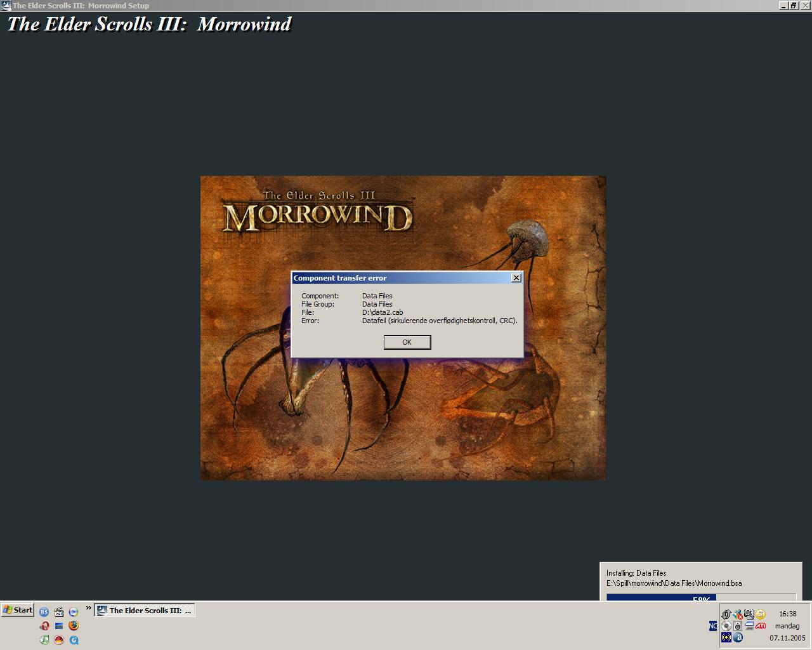Click the file path D:\data2.cab
812x650 pixels.
click(383, 312)
